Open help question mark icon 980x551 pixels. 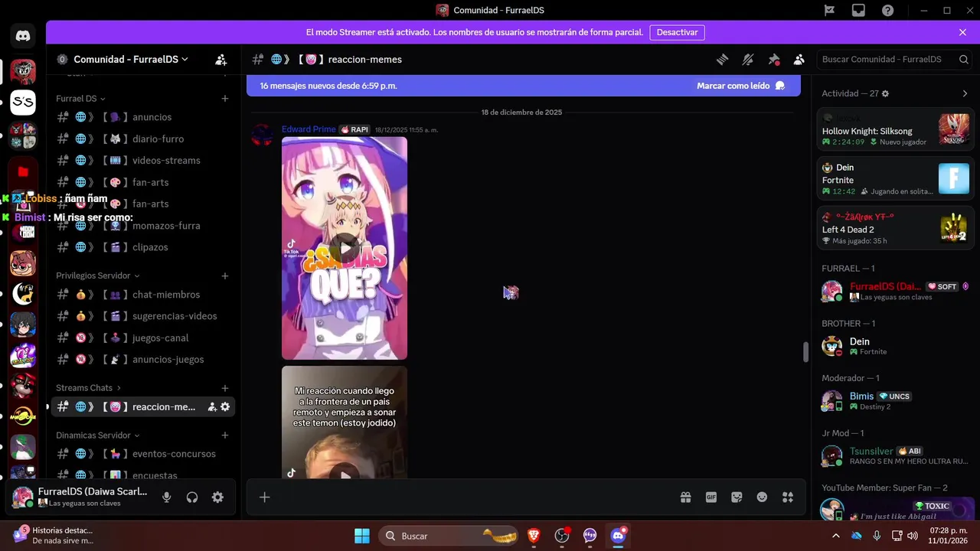click(x=887, y=10)
